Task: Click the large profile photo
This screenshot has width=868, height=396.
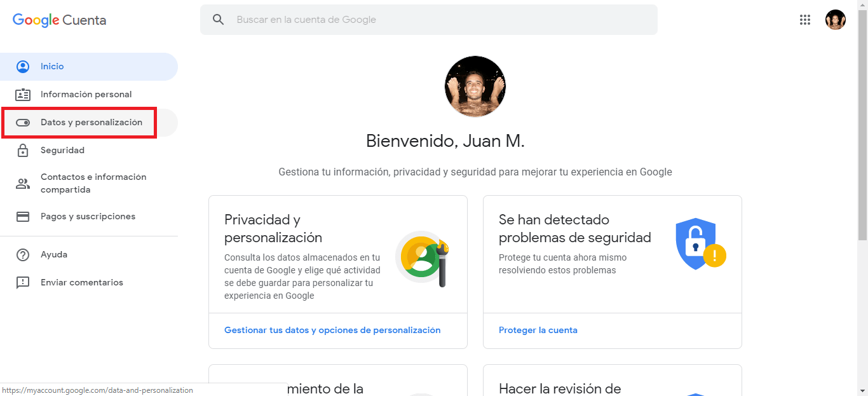Action: (x=475, y=86)
